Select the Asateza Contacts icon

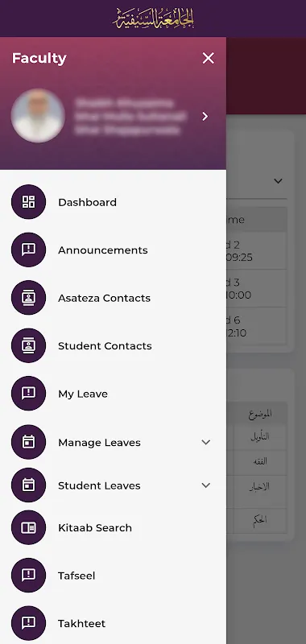[29, 298]
